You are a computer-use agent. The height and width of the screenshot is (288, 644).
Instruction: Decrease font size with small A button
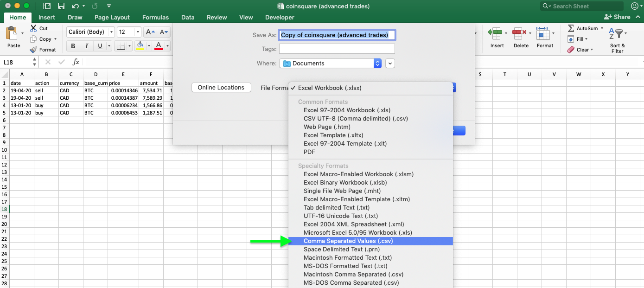164,32
